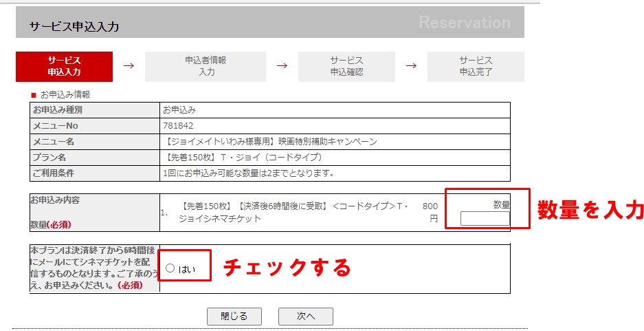This screenshot has width=644, height=331.
Task: Click the 次へ button
Action: [306, 316]
